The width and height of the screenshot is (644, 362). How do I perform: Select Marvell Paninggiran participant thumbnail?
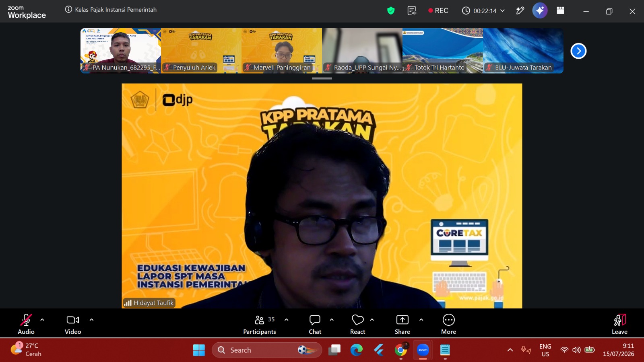tap(282, 51)
